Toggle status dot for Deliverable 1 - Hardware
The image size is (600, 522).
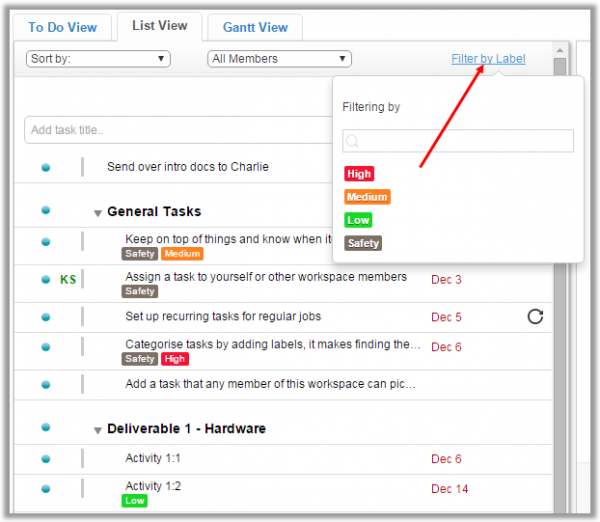(46, 427)
